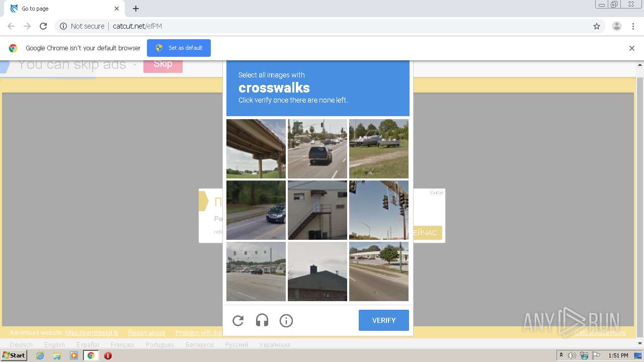
Task: Open the media player taskbar icon
Action: pos(74,355)
